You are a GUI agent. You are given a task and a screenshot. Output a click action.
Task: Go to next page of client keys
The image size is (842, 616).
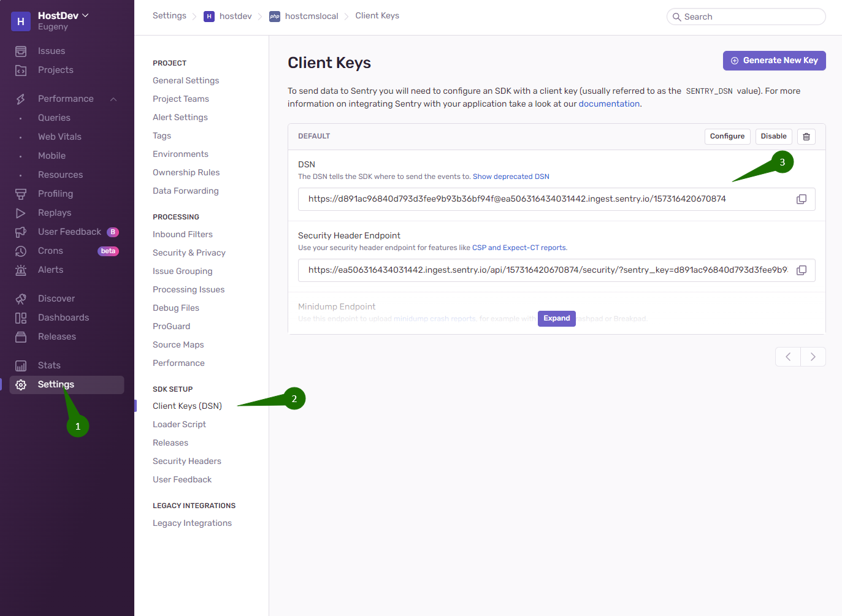pos(813,357)
